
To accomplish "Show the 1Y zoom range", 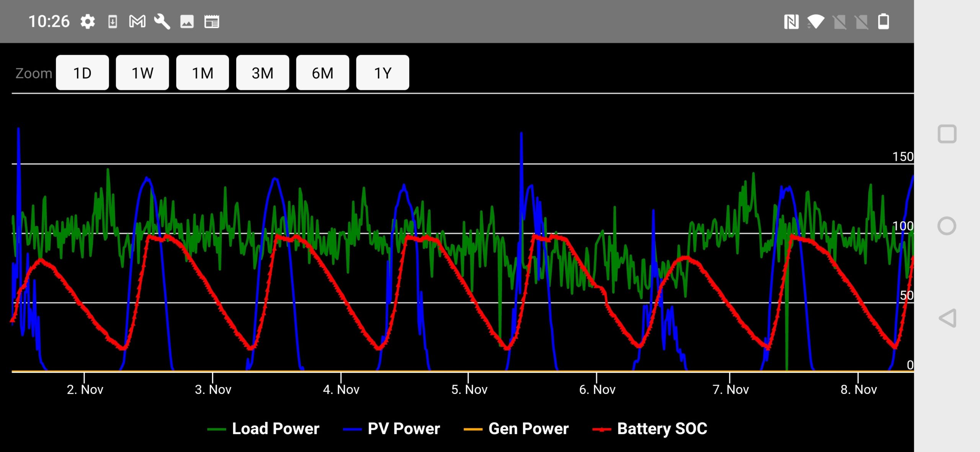I will coord(383,73).
